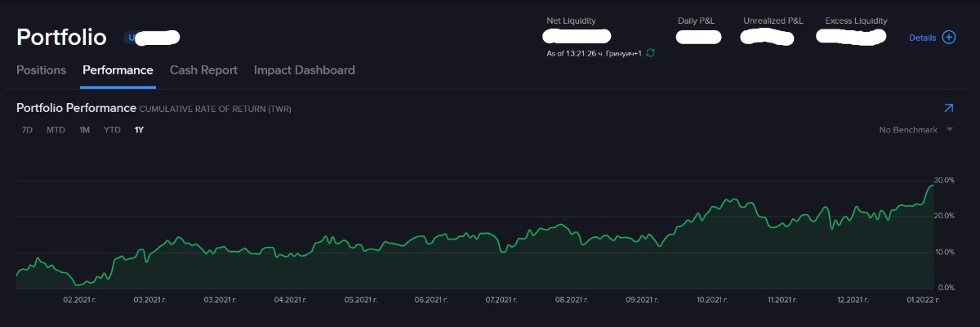Choose the 1M time range
The height and width of the screenshot is (327, 980).
click(x=84, y=130)
